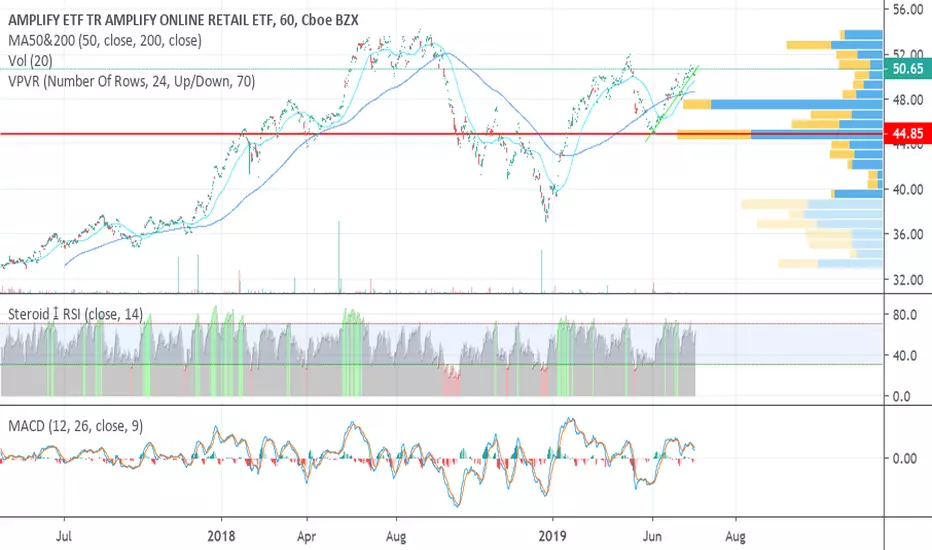
Task: Click the volume profile bar at 44.85 level
Action: [780, 134]
